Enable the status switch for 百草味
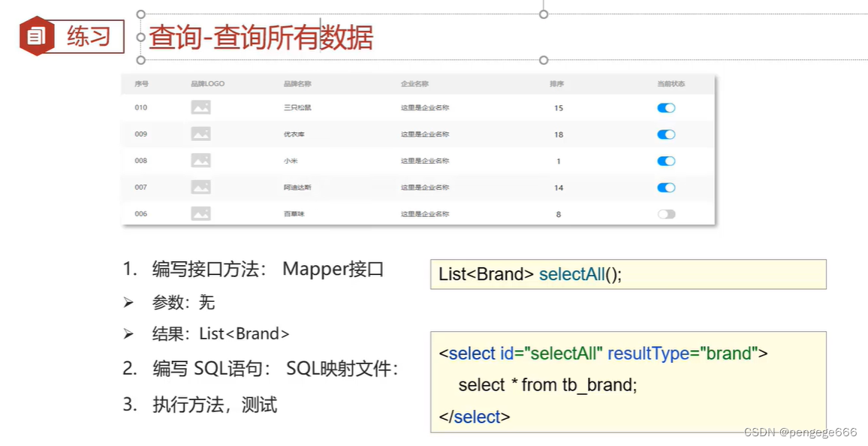 coord(666,214)
